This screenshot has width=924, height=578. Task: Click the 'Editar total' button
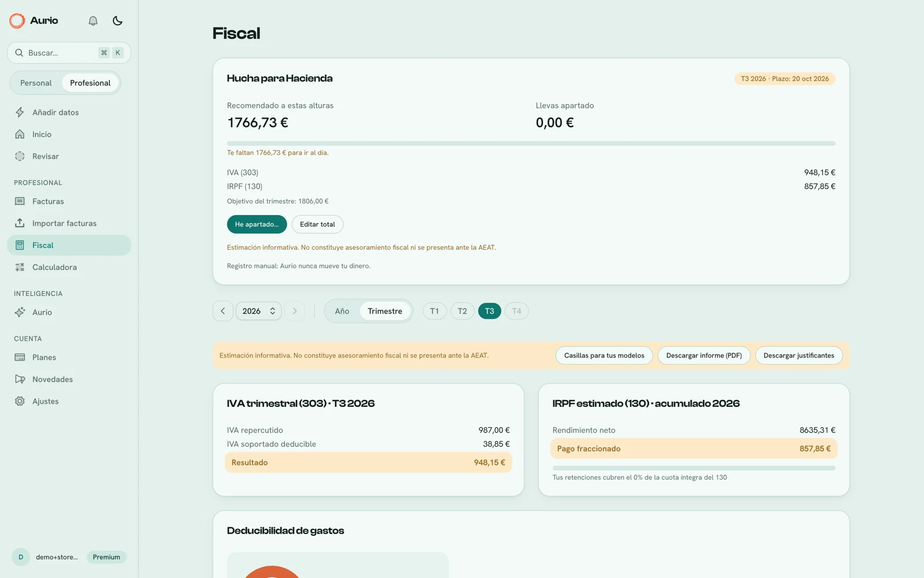coord(318,224)
